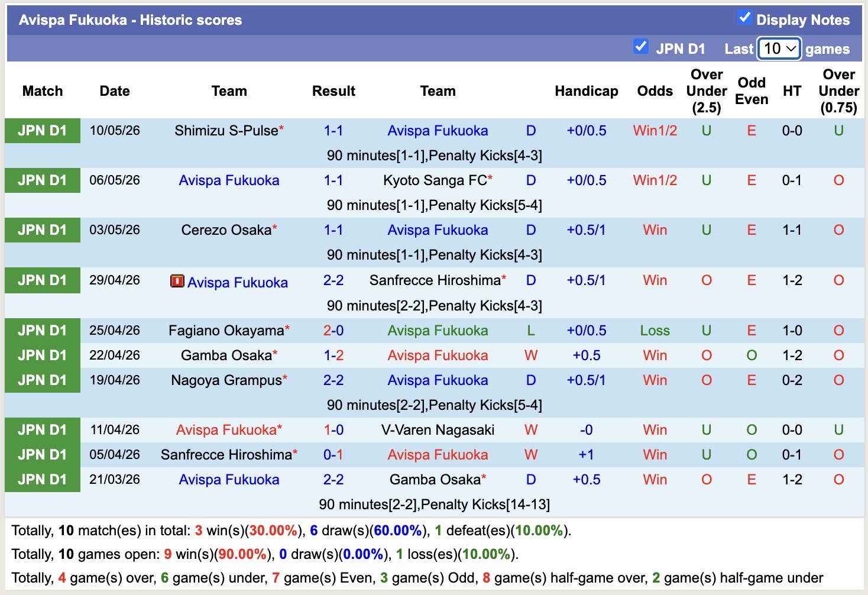The image size is (868, 595).
Task: Open the 1-1 result of Kyoto Sanga match
Action: (333, 180)
